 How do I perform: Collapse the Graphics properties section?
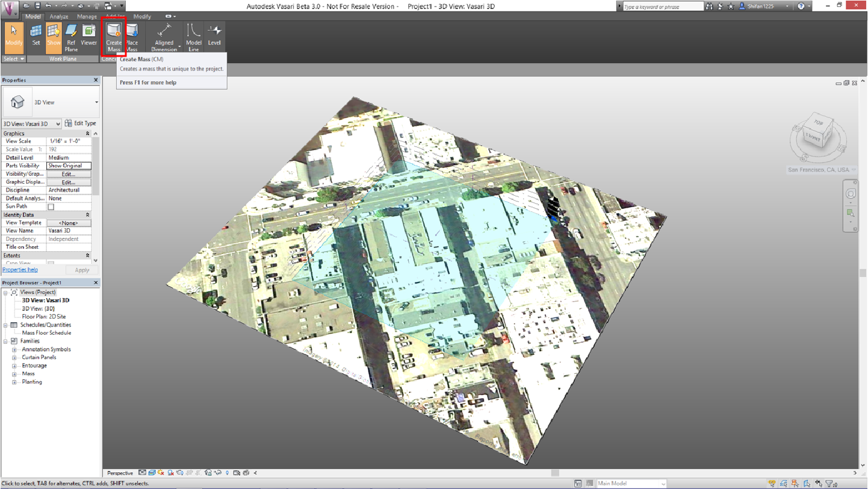87,134
